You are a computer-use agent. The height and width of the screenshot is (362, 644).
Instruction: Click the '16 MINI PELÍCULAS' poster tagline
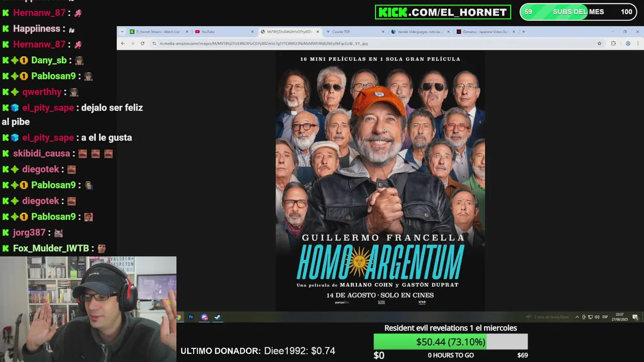[380, 59]
